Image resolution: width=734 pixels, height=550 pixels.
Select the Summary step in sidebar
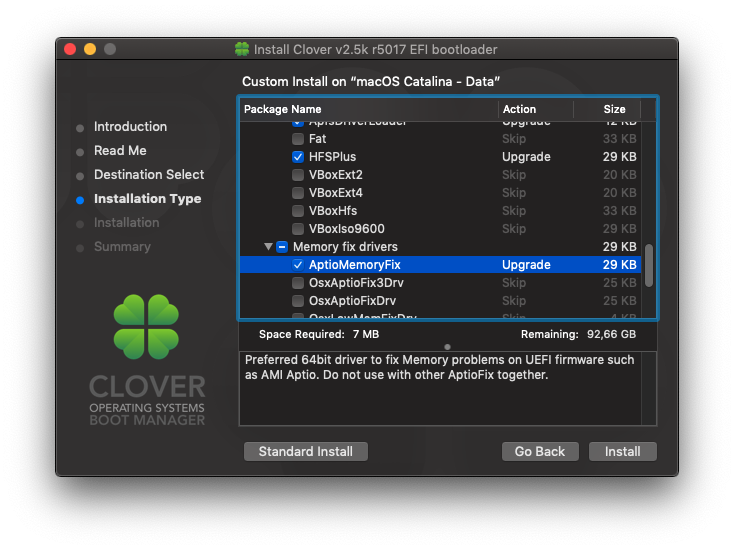tap(122, 247)
